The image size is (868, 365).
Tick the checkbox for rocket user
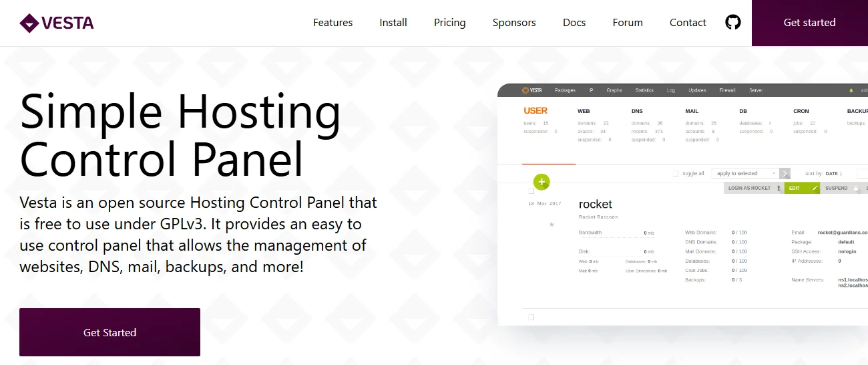pyautogui.click(x=531, y=191)
